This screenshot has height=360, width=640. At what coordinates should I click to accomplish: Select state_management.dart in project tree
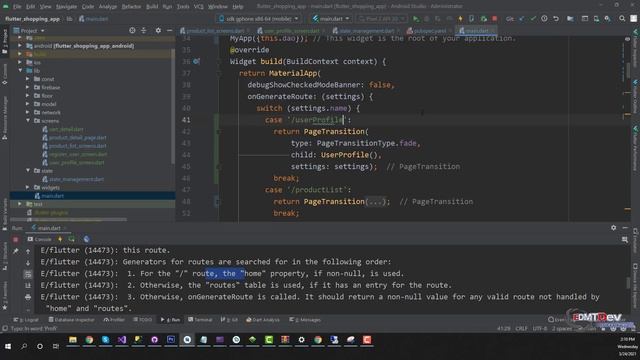(76, 179)
